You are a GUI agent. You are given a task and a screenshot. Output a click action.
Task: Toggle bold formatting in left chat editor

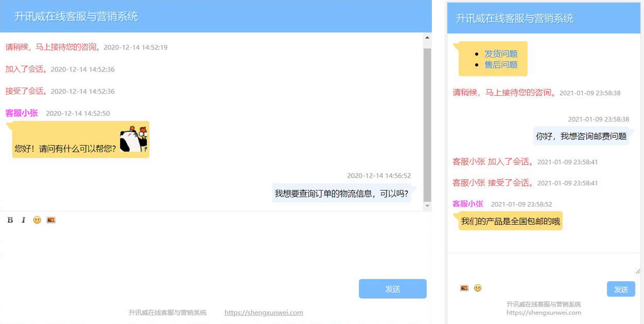(10, 220)
